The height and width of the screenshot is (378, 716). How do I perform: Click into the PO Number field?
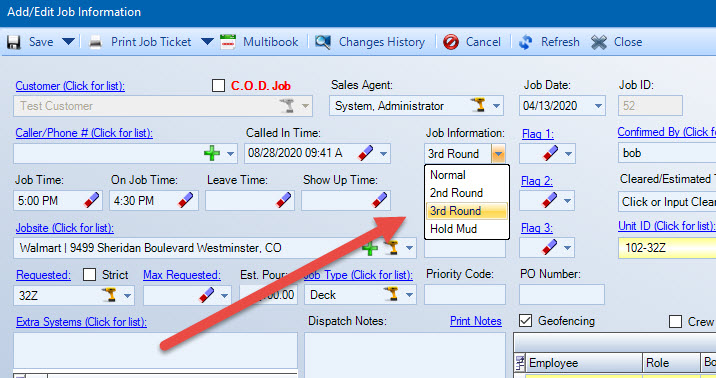562,294
